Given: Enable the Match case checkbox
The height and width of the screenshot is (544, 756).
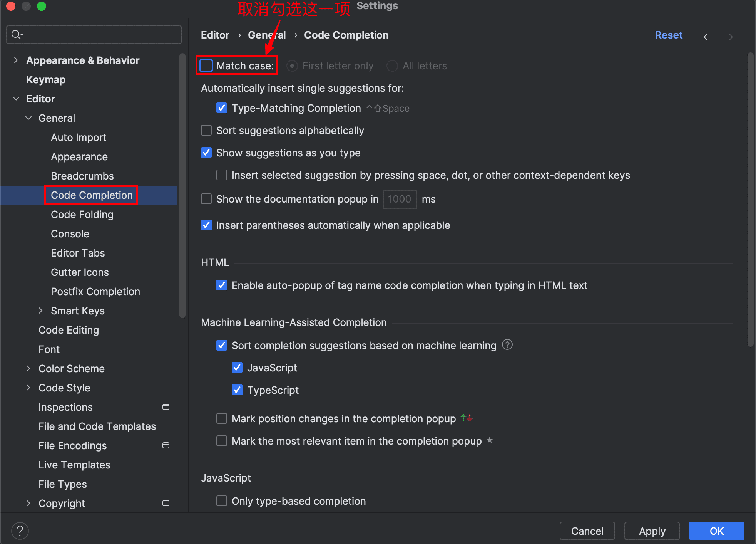Looking at the screenshot, I should (x=206, y=65).
